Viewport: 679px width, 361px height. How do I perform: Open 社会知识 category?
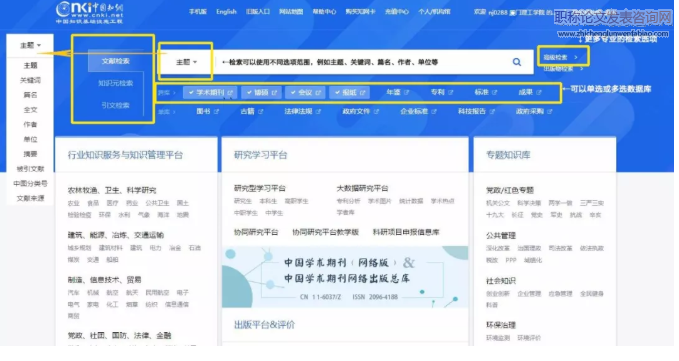(501, 281)
